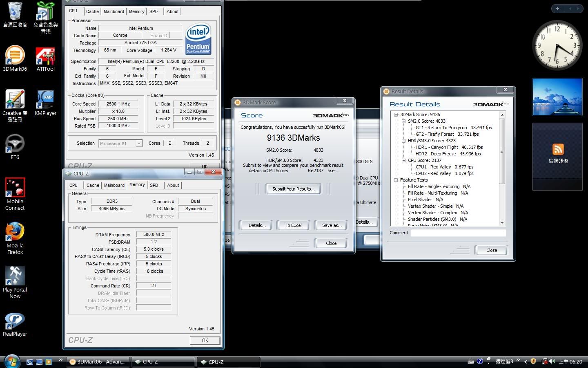Click the analog clock gadget
Screen dimensions: 588x368
557,45
